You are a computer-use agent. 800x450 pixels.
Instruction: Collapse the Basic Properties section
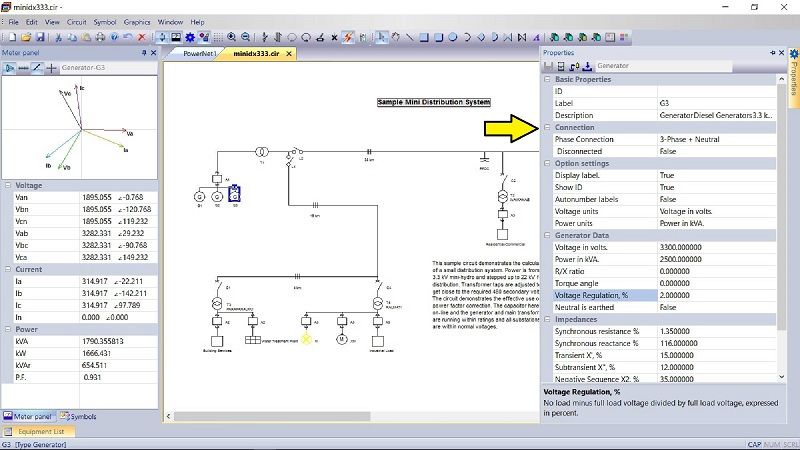(x=547, y=80)
